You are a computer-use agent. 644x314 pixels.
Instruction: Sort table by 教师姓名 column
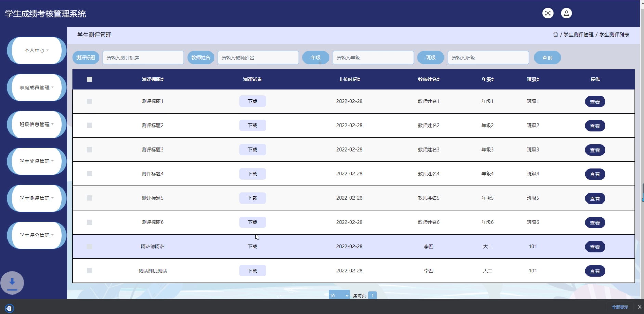tap(429, 79)
